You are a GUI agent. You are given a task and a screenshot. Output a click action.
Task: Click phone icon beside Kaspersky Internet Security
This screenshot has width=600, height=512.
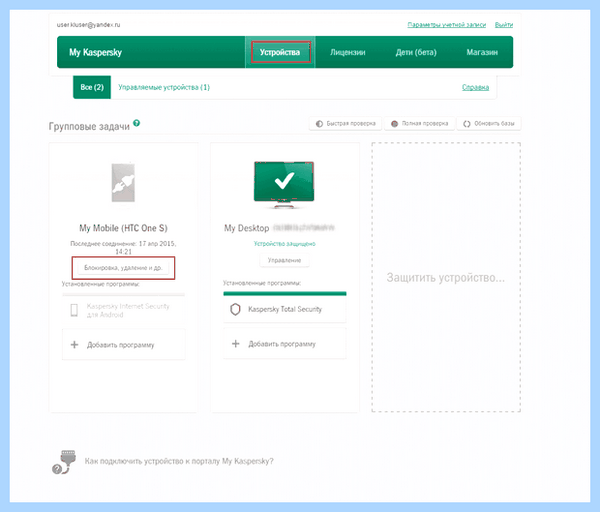click(74, 310)
